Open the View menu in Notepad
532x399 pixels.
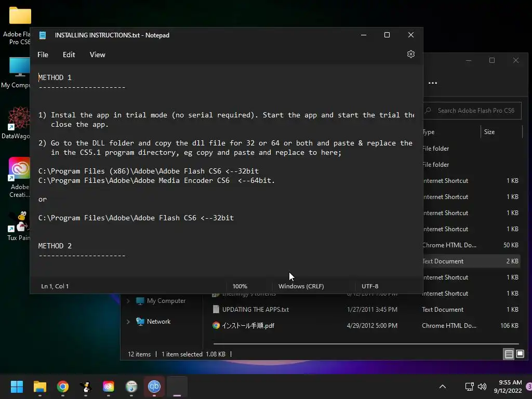[97, 55]
